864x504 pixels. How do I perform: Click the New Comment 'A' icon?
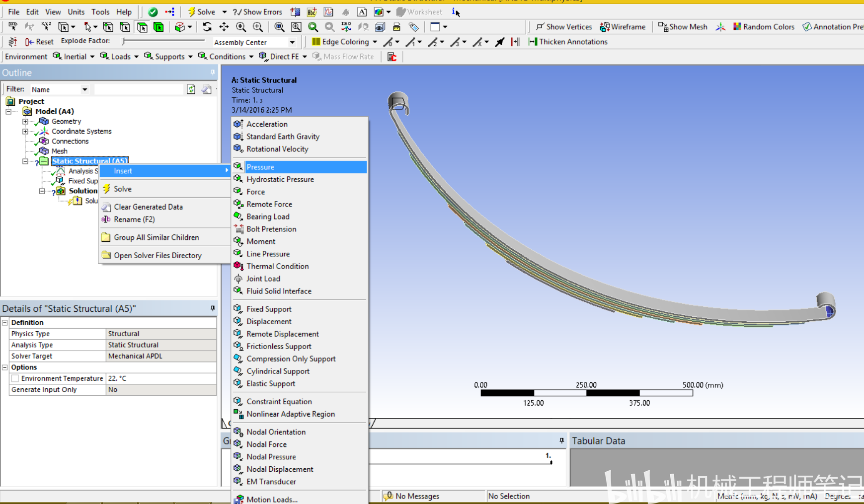click(x=362, y=12)
